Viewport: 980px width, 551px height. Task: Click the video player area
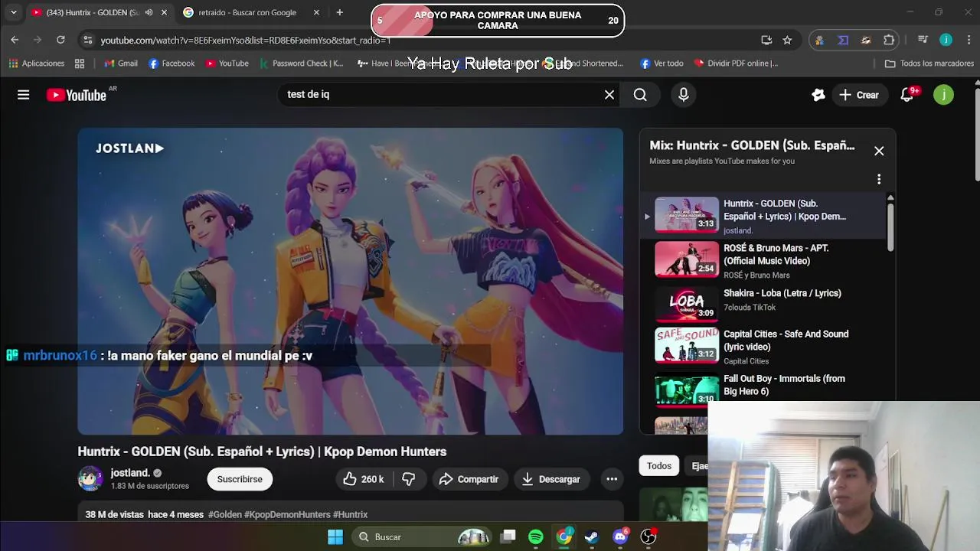tap(351, 281)
